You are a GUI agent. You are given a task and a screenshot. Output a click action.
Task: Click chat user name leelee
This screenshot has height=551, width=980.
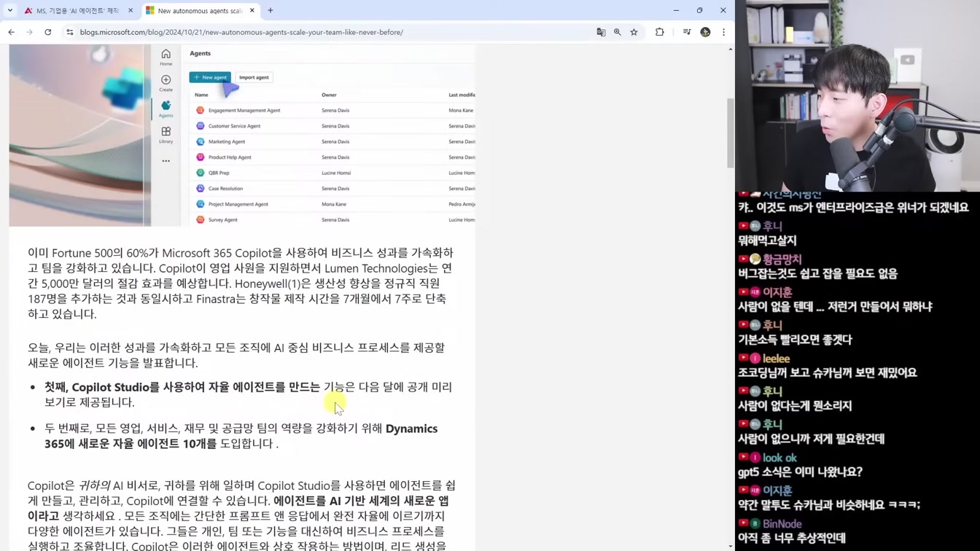tap(776, 358)
